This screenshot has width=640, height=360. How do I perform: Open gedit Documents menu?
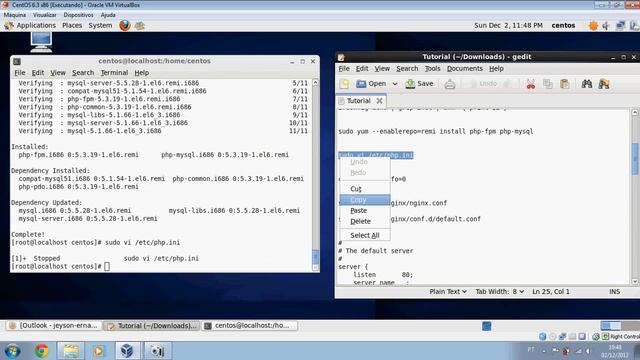[464, 69]
